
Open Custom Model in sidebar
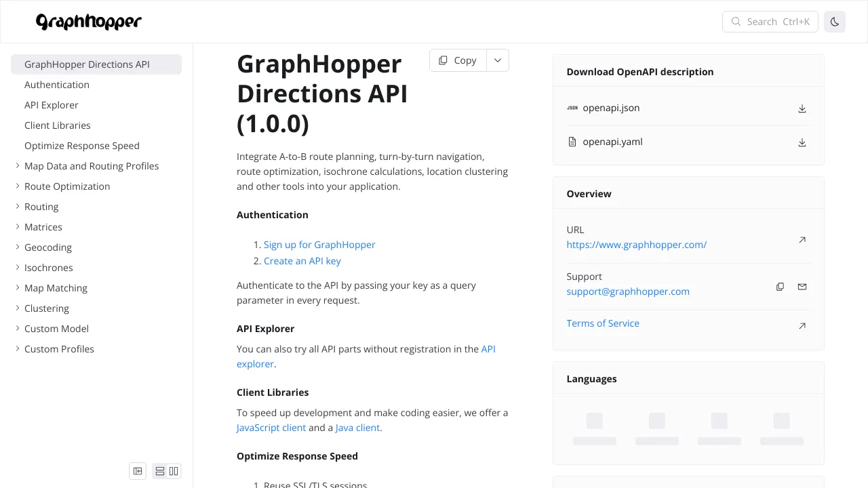tap(96, 329)
